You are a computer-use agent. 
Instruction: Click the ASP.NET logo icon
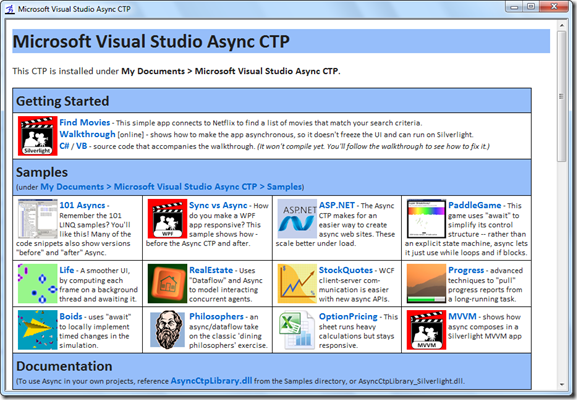coord(297,219)
